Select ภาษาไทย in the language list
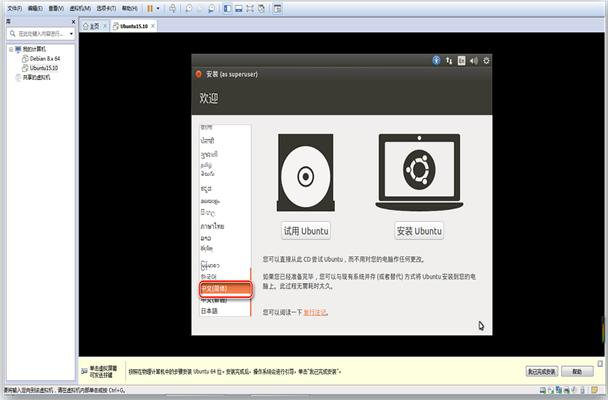The width and height of the screenshot is (608, 400). click(212, 226)
